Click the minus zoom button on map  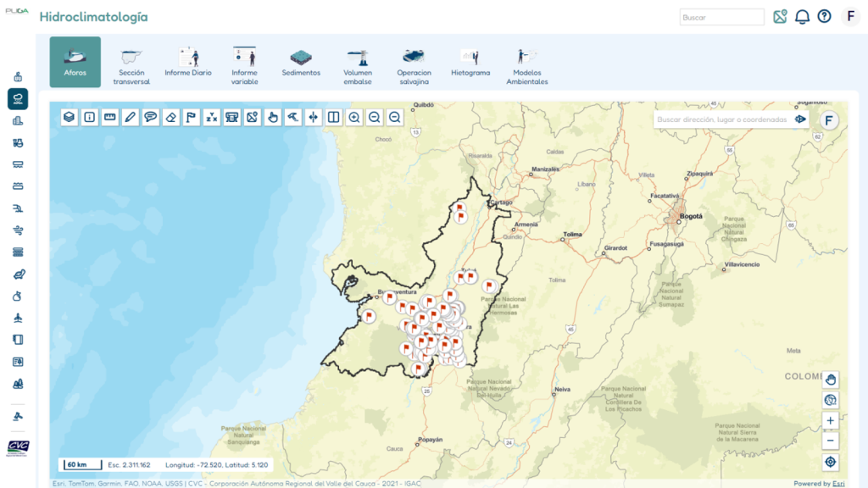831,441
